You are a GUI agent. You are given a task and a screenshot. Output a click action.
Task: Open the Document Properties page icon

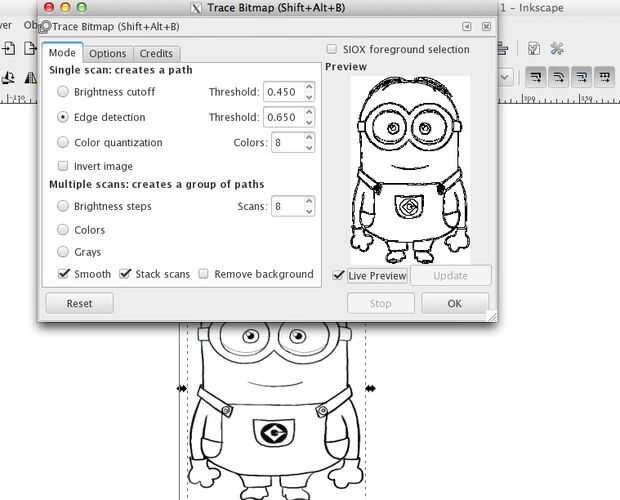tap(534, 49)
